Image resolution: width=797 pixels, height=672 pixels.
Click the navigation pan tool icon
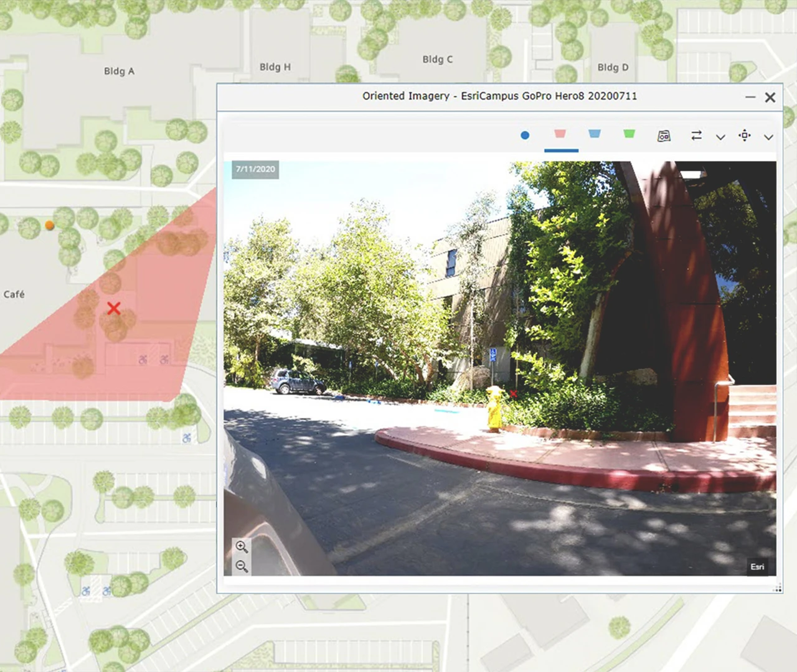point(745,135)
